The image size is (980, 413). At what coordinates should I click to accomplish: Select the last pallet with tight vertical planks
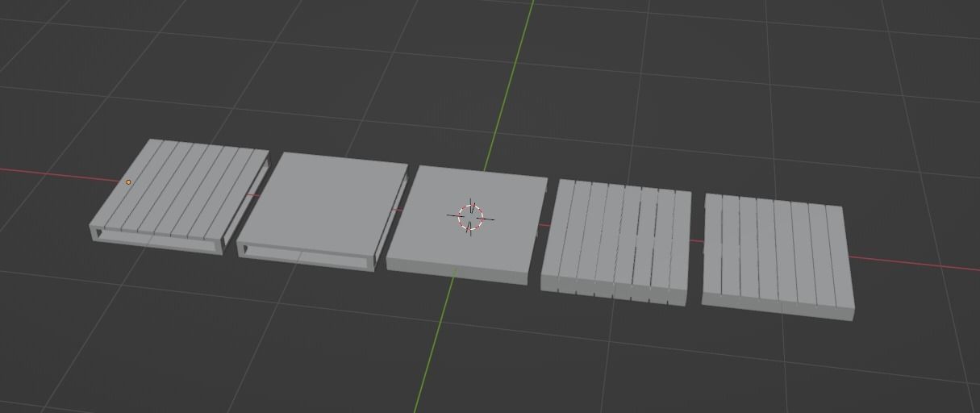point(778,257)
